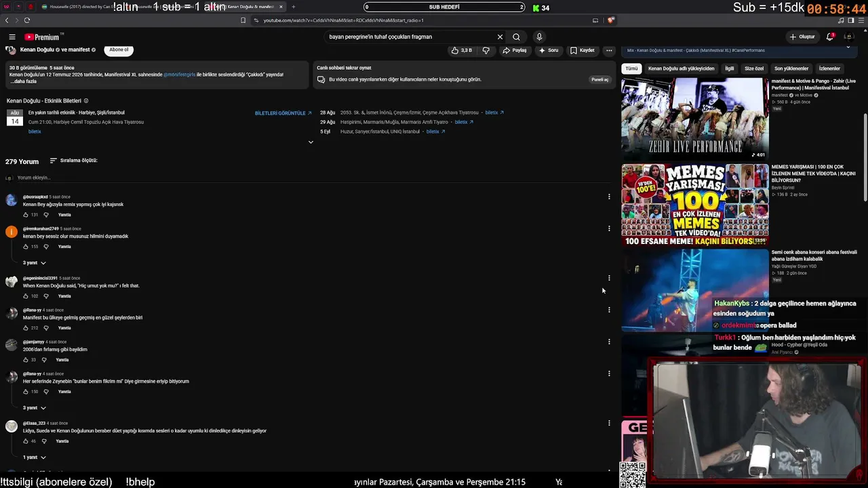Expand the event tickets list chevron
Screen dimensions: 868x488
click(x=311, y=142)
